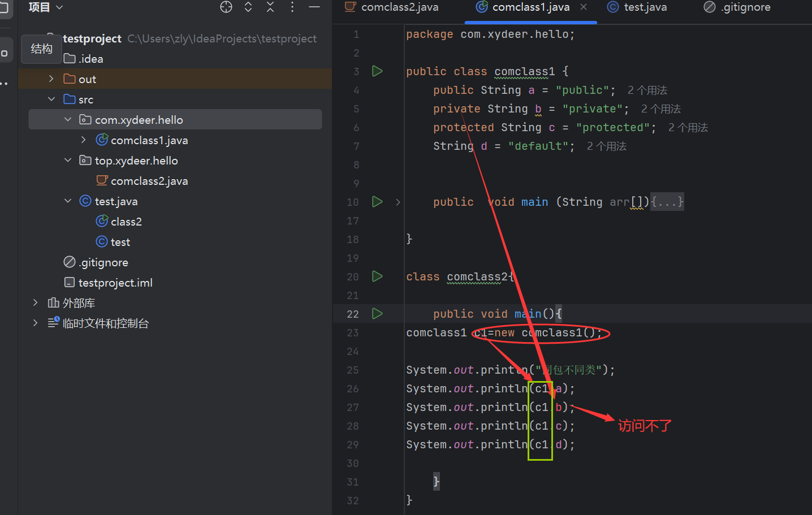Click run gutter icon at line 20

[377, 276]
